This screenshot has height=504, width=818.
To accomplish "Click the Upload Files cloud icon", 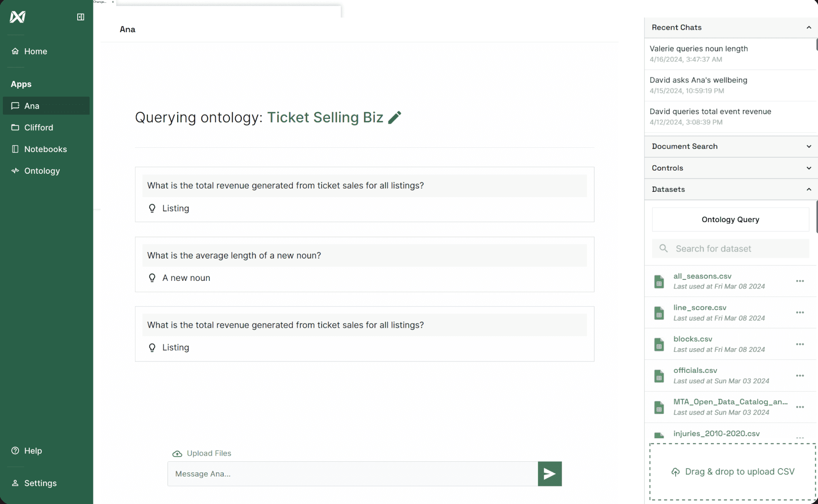I will [177, 454].
